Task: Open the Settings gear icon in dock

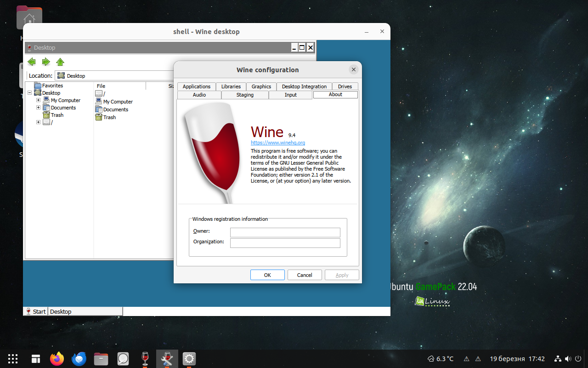Action: coord(189,359)
